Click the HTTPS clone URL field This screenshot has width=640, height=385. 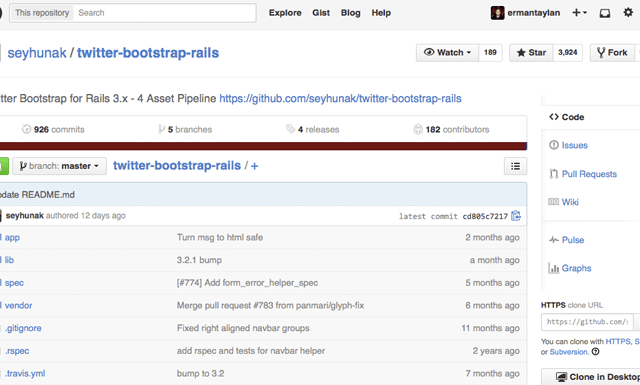(x=587, y=322)
